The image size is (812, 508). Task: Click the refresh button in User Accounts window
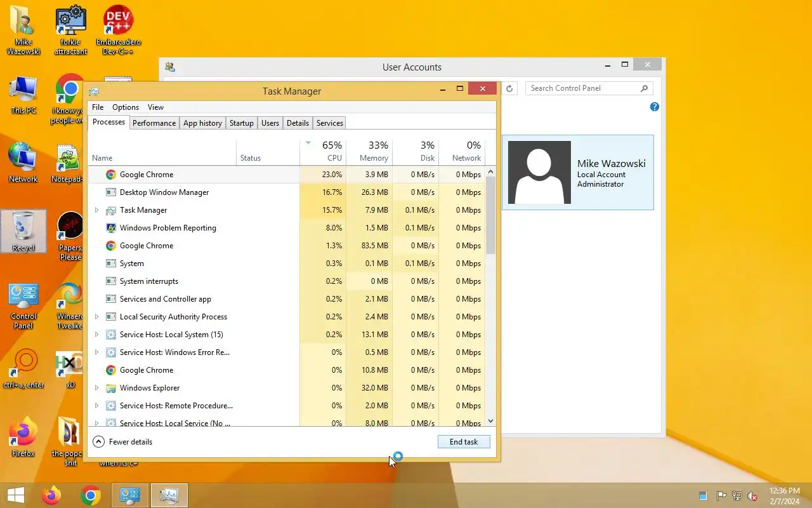point(509,89)
